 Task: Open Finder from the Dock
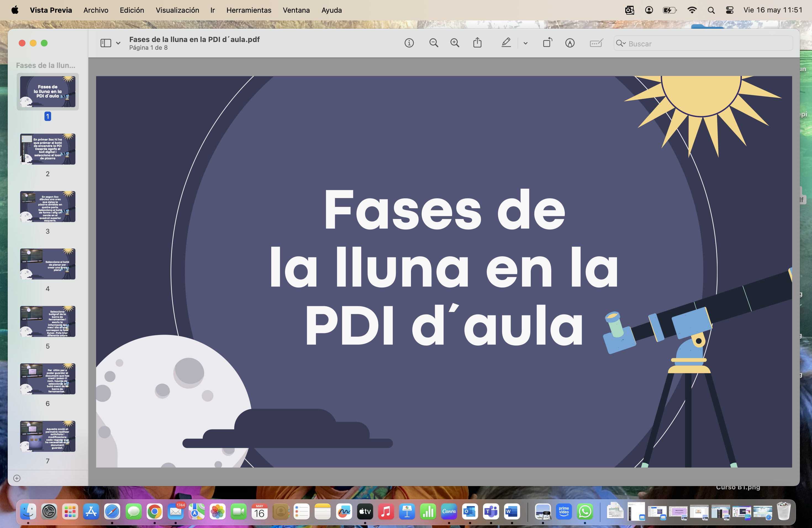[x=28, y=512]
